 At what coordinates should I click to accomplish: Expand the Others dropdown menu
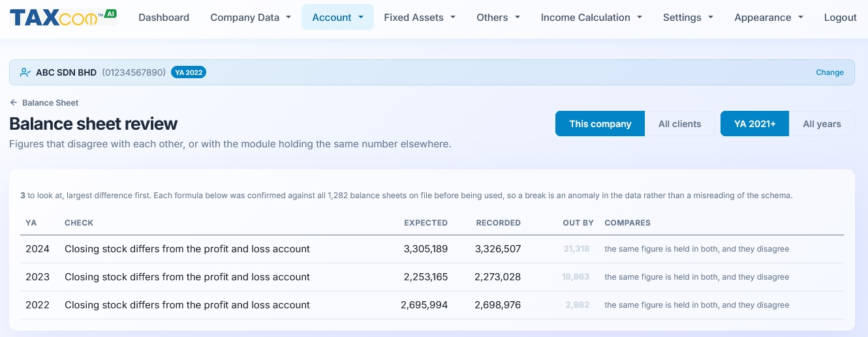[x=499, y=18]
